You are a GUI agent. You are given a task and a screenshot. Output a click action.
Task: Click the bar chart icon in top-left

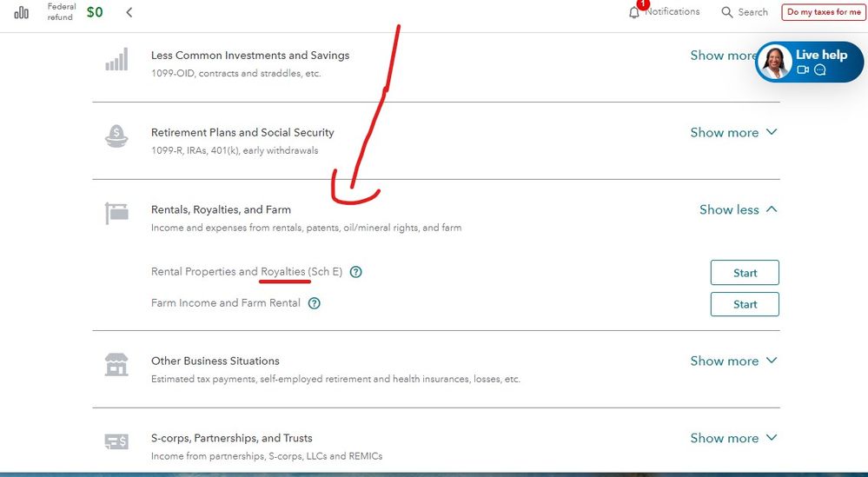[x=21, y=13]
